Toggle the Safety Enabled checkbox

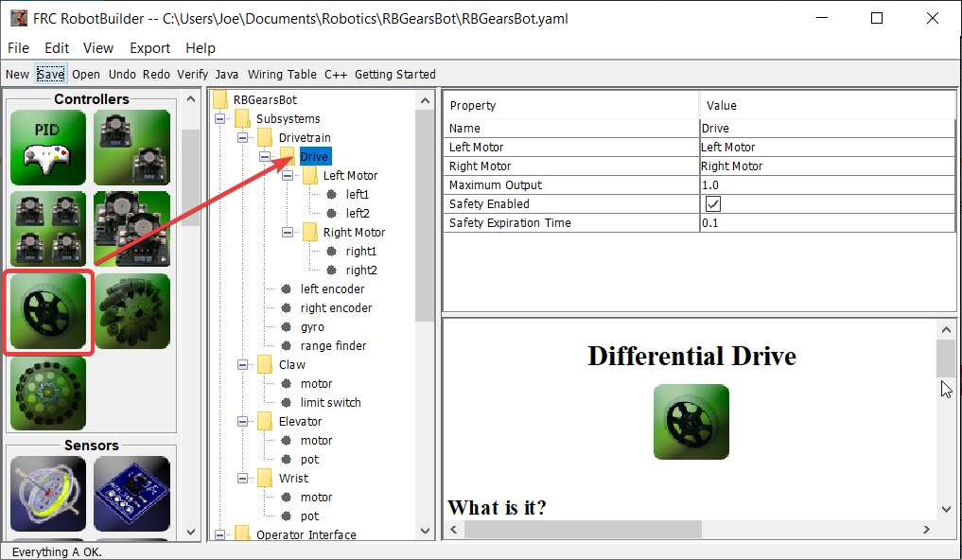[713, 203]
